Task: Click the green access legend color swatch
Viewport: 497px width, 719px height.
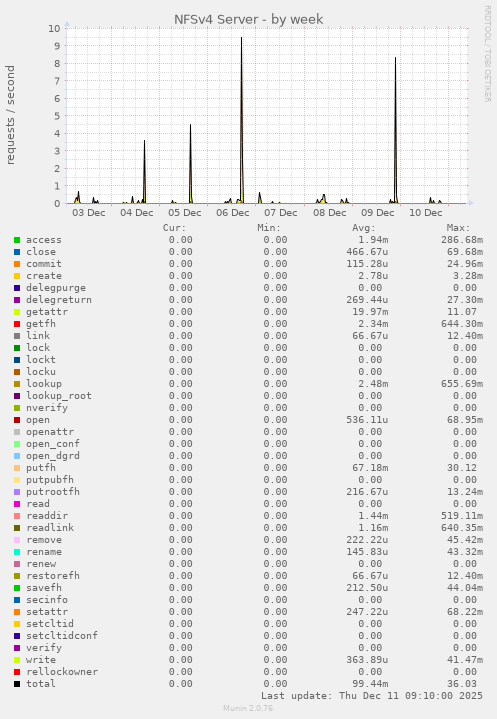Action: pos(17,240)
